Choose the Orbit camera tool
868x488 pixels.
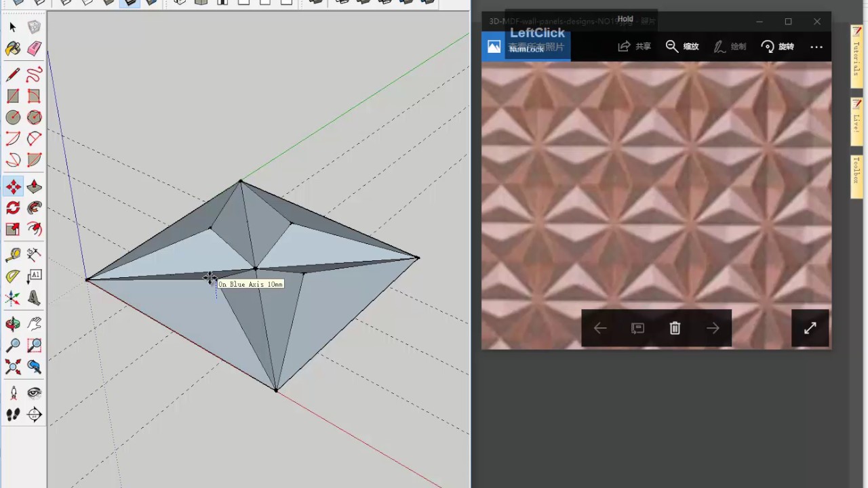pyautogui.click(x=13, y=324)
